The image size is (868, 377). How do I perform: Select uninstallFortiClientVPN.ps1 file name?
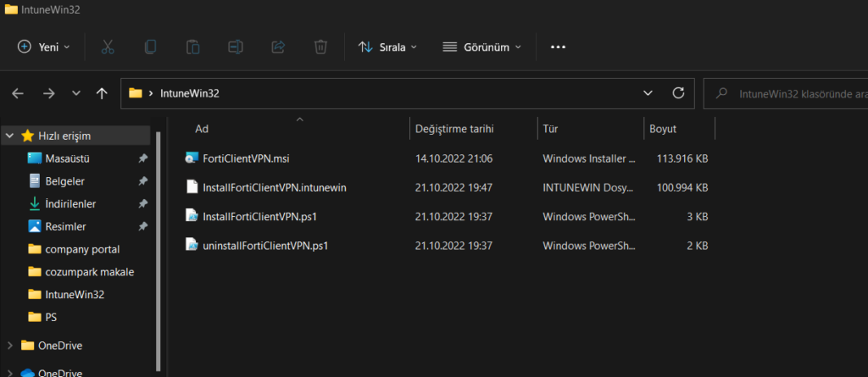click(x=265, y=245)
